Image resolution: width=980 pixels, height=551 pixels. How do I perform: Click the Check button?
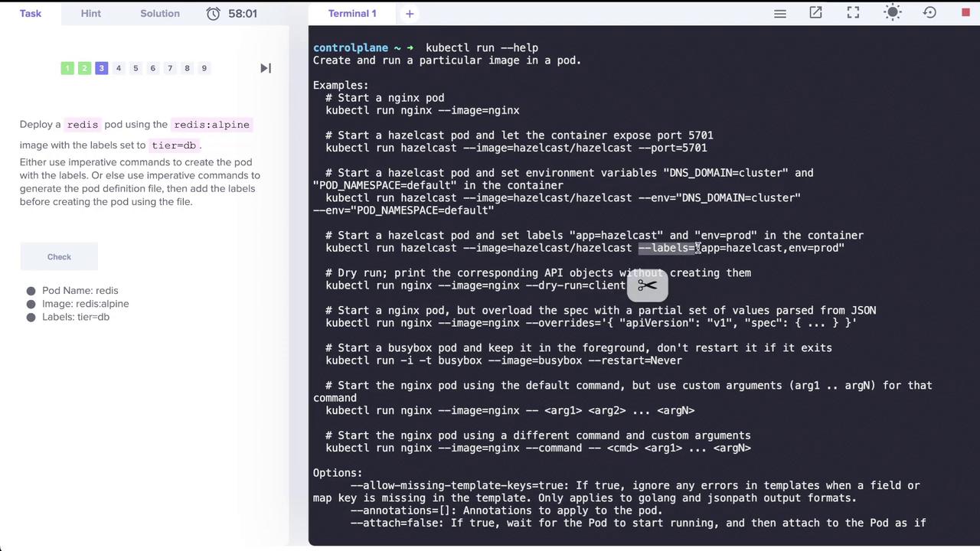[x=59, y=257]
